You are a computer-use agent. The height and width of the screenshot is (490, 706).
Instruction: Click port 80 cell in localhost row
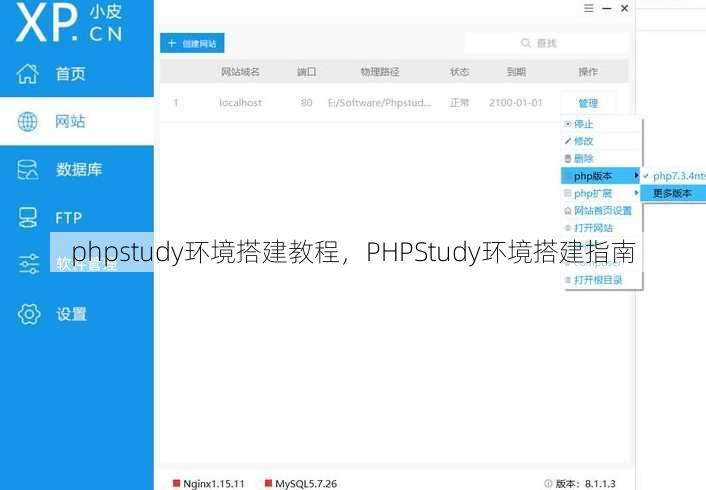[x=306, y=103]
